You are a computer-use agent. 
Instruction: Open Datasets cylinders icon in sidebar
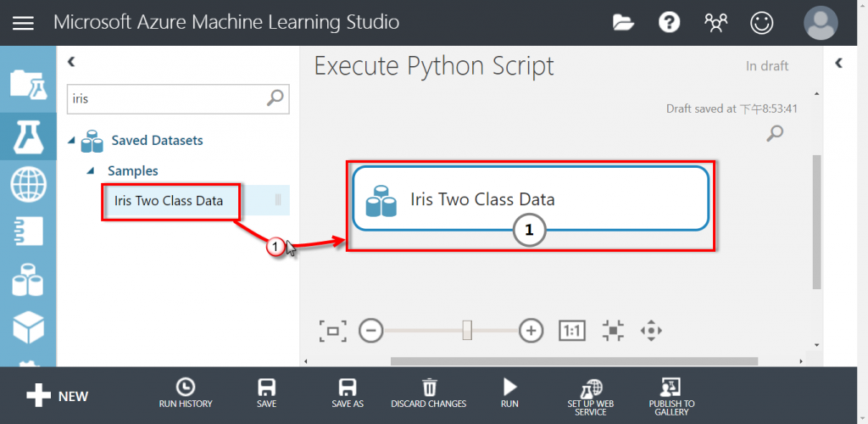click(x=28, y=280)
